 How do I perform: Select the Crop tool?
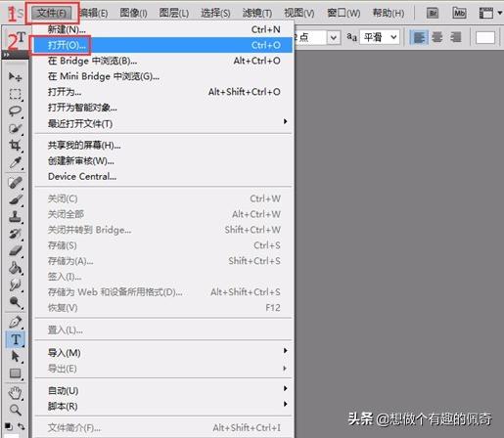(x=15, y=145)
